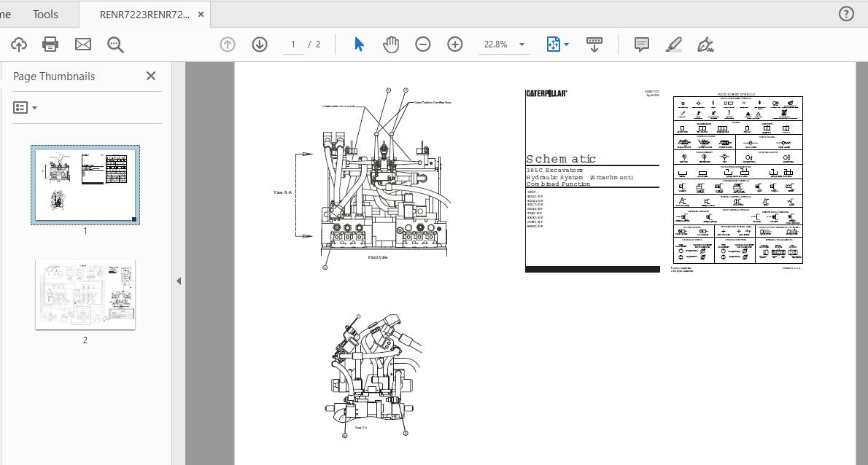Click the upload to cloud icon

(19, 44)
